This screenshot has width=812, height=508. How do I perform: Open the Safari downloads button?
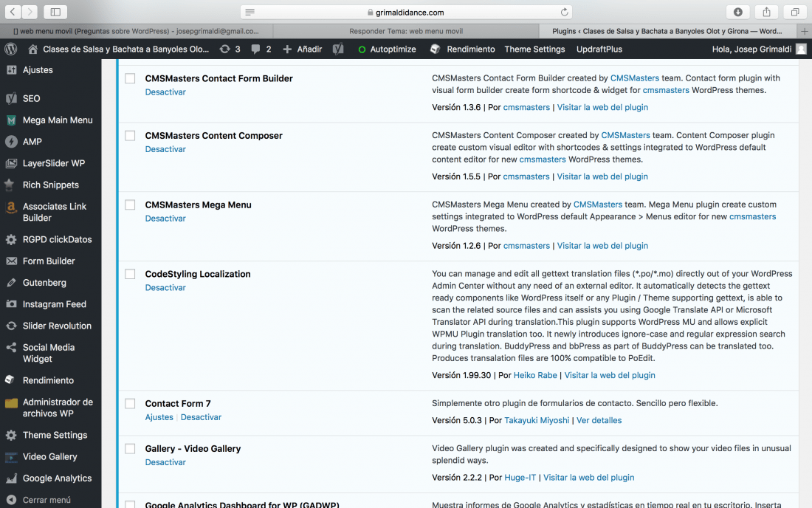(738, 12)
